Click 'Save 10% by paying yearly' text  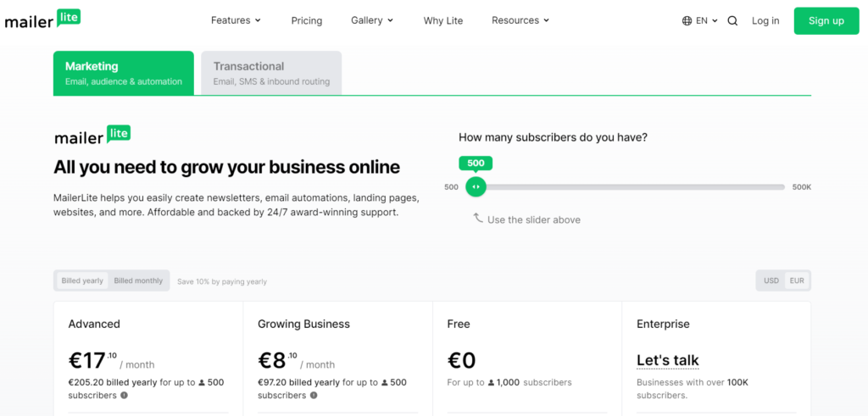pyautogui.click(x=222, y=281)
